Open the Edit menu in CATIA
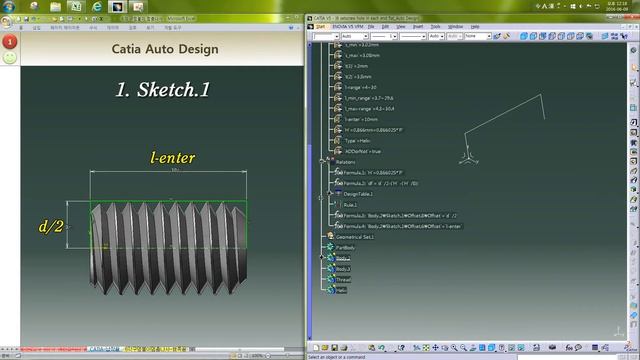The height and width of the screenshot is (360, 640). [385, 27]
